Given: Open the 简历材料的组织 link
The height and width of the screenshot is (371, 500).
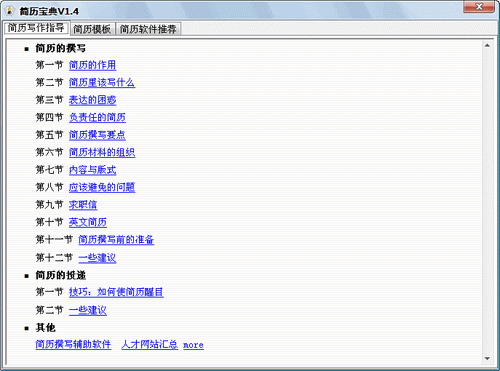Looking at the screenshot, I should coord(102,152).
